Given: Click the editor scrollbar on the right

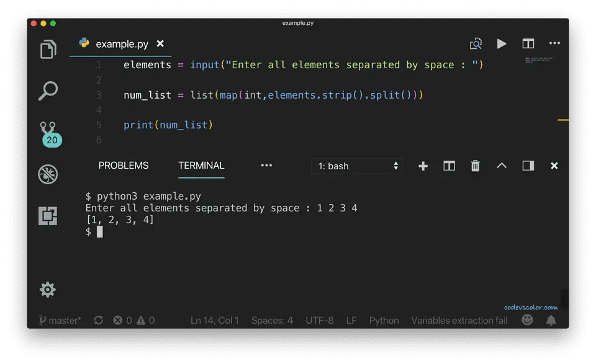Looking at the screenshot, I should click(564, 120).
